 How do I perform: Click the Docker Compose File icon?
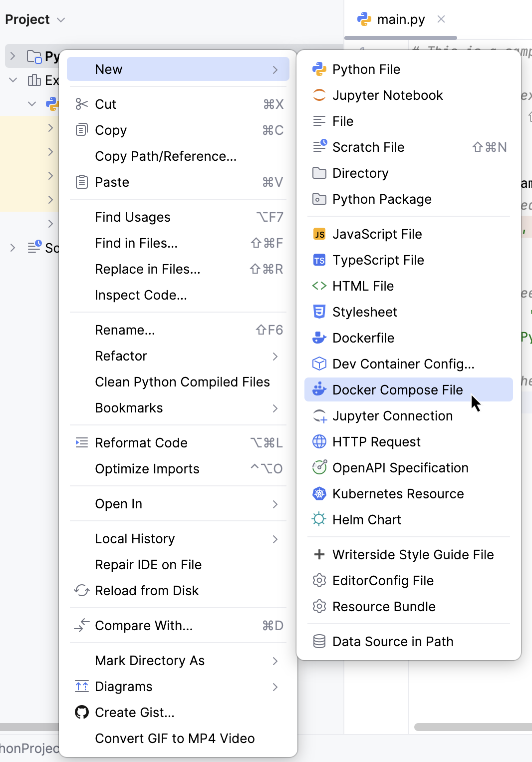tap(319, 390)
